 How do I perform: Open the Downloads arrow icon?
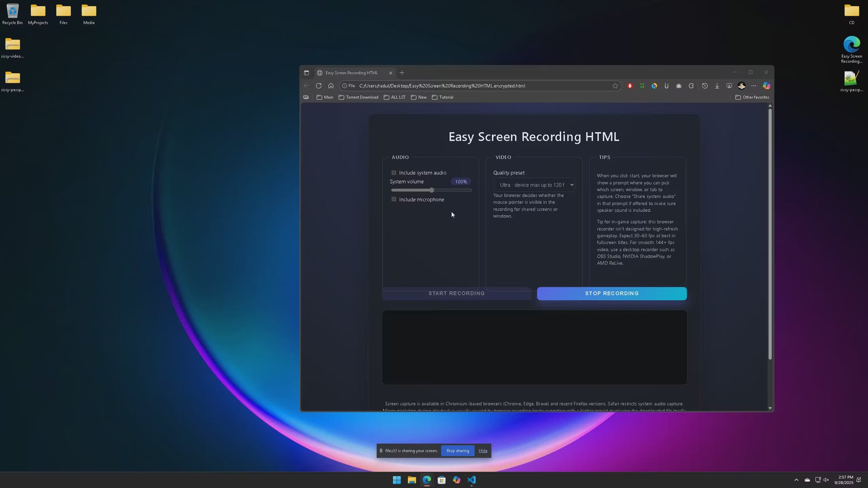coord(717,86)
